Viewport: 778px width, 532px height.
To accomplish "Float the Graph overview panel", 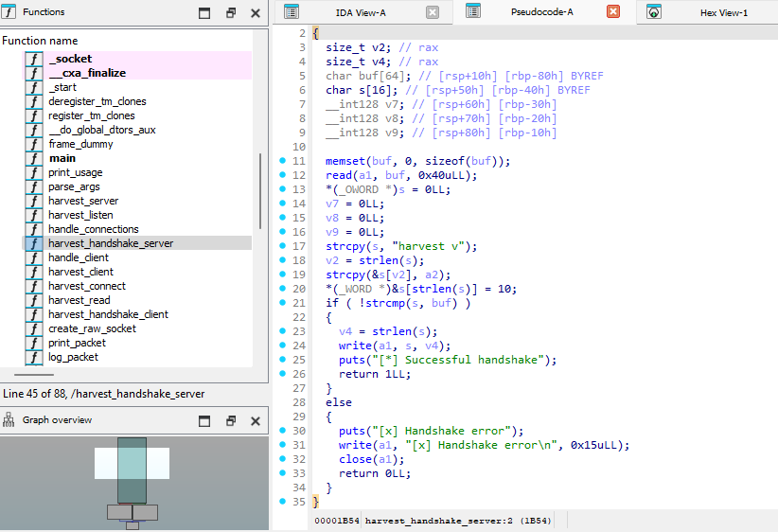I will (x=230, y=420).
